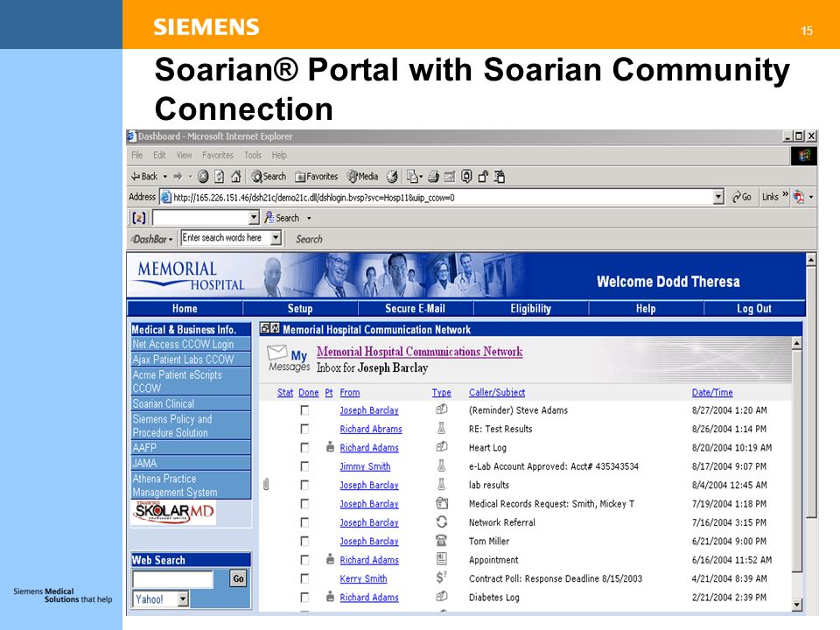This screenshot has height=630, width=840.
Task: Open the Tools menu
Action: 253,156
